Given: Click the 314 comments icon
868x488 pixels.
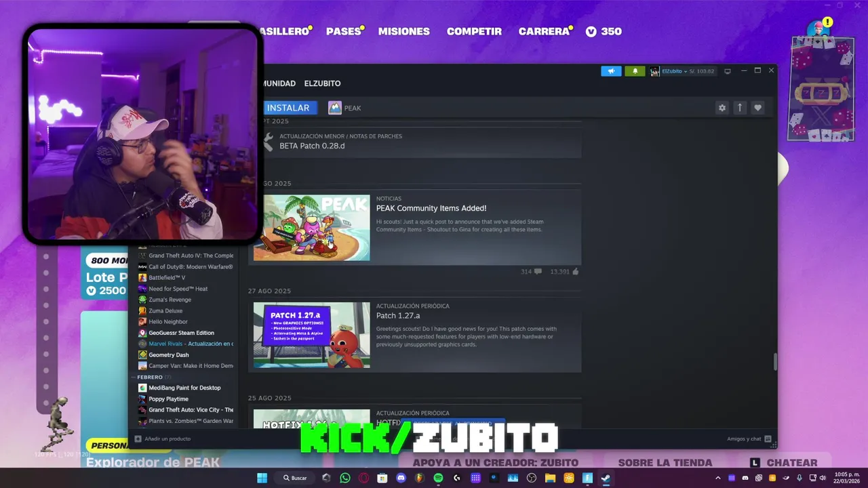Looking at the screenshot, I should point(538,271).
